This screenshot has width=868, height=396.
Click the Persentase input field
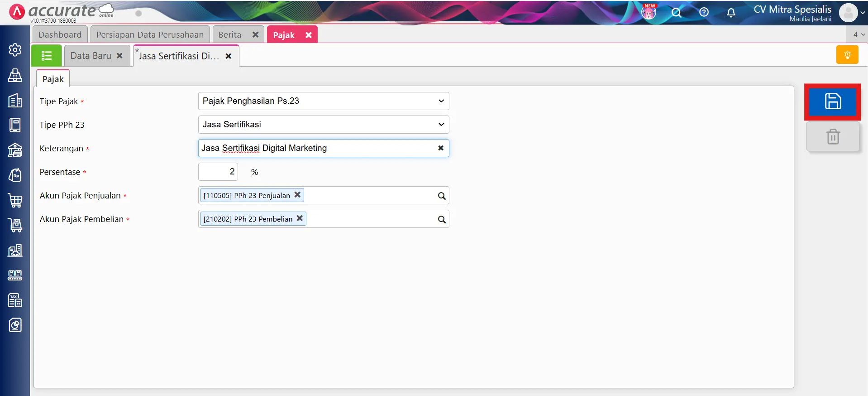(x=218, y=172)
